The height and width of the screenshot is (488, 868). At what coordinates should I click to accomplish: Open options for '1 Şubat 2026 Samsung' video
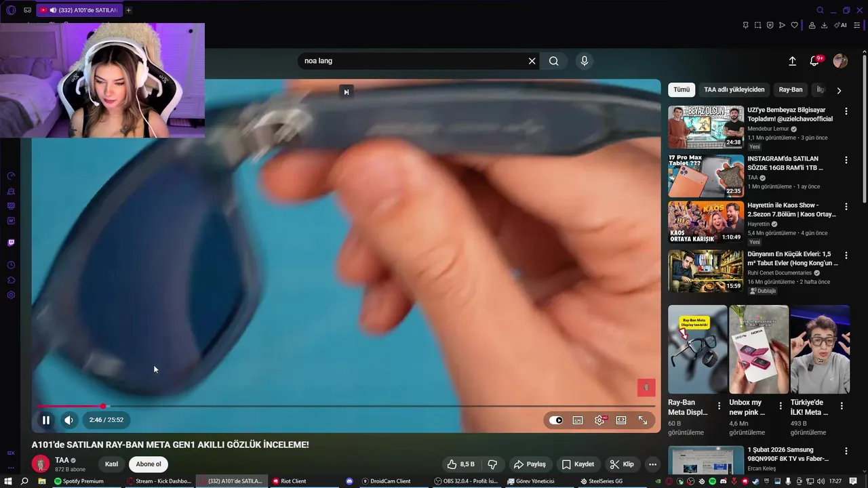(x=846, y=451)
